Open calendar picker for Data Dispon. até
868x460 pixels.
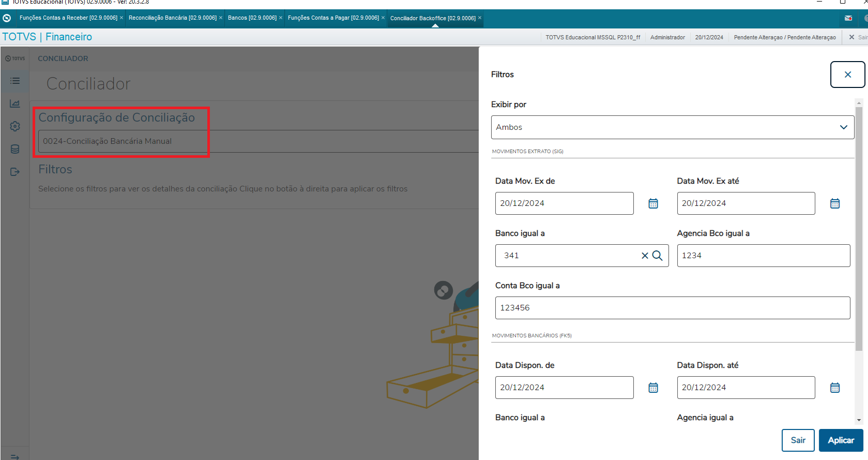834,388
